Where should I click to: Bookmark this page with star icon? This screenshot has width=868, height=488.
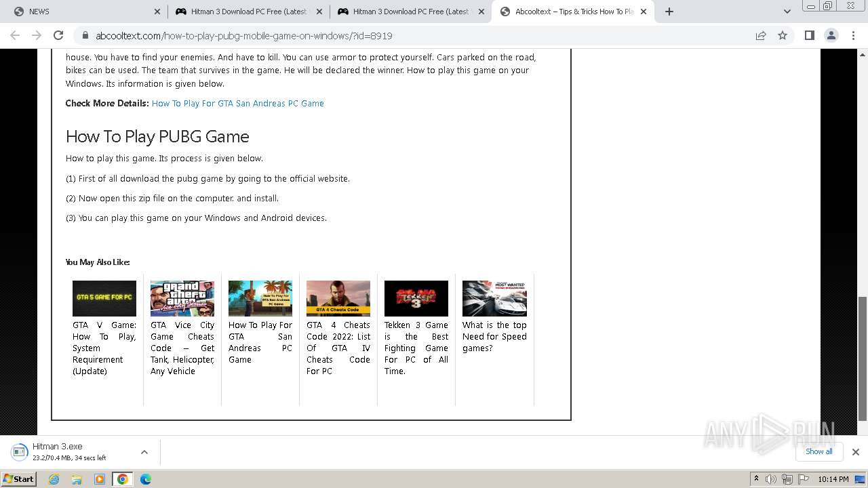point(783,35)
